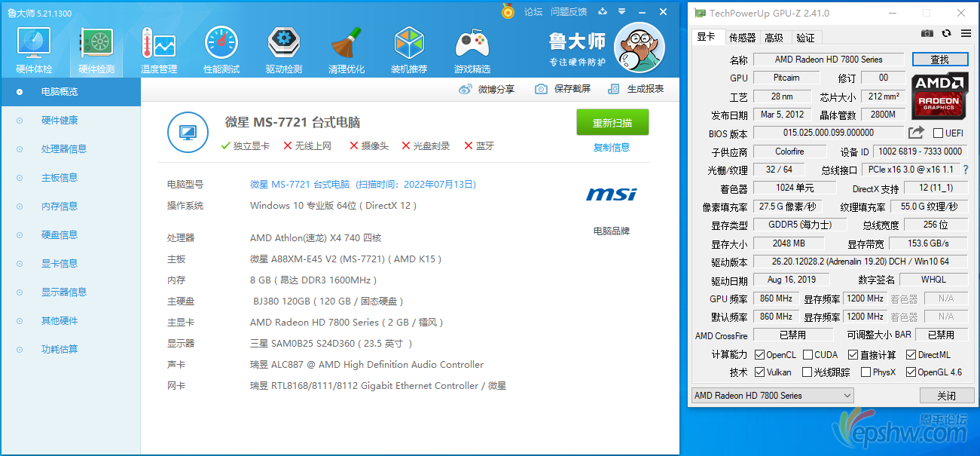Screen dimensions: 980x456
Task: Click the 复制信息 copy info link
Action: [x=612, y=148]
